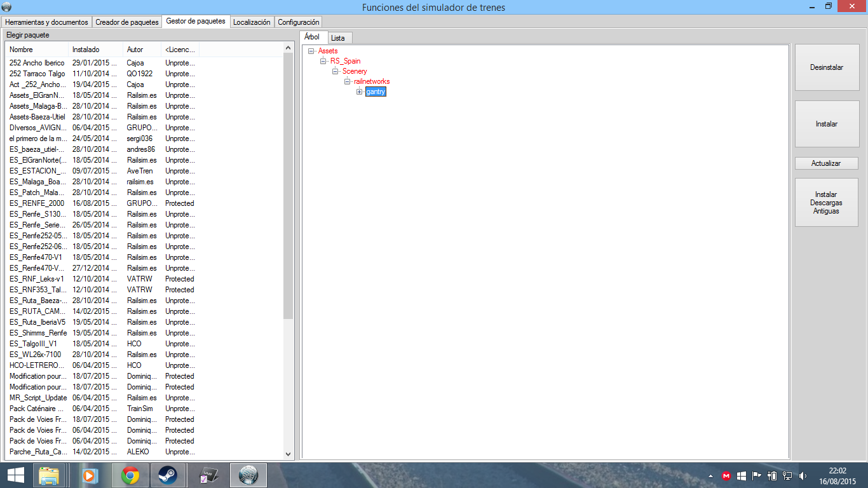Click the Actualizar button

pos(826,163)
